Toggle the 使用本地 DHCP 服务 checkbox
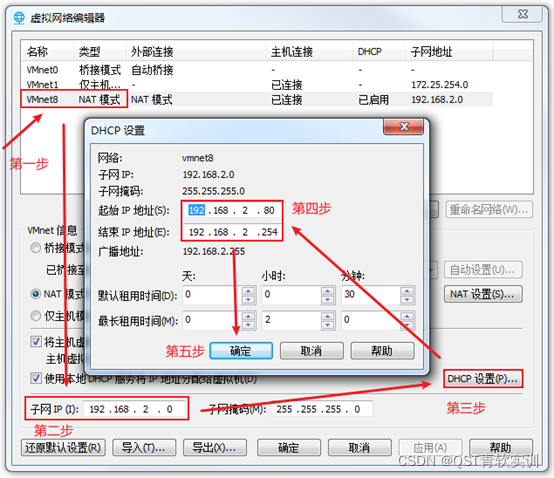The image size is (554, 478). tap(36, 378)
